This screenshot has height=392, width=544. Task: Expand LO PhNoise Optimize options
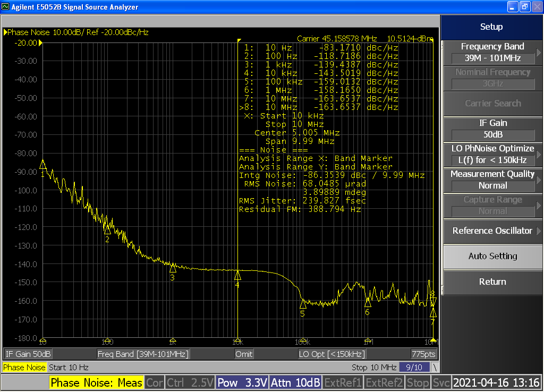tap(492, 155)
